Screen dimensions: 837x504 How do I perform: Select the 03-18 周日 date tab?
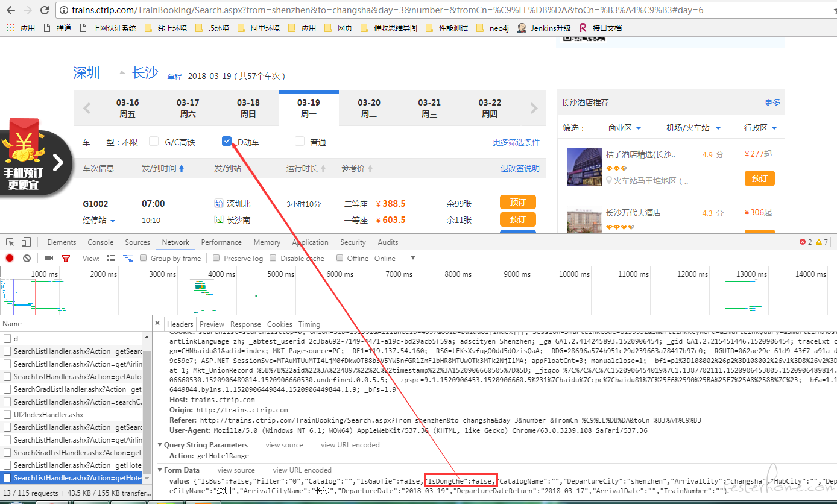pyautogui.click(x=248, y=108)
